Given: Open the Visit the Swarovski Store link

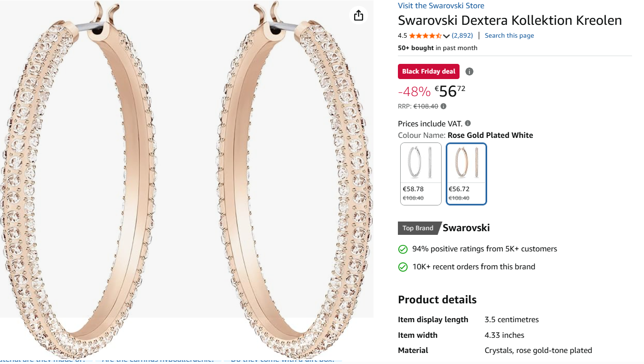Looking at the screenshot, I should 441,6.
